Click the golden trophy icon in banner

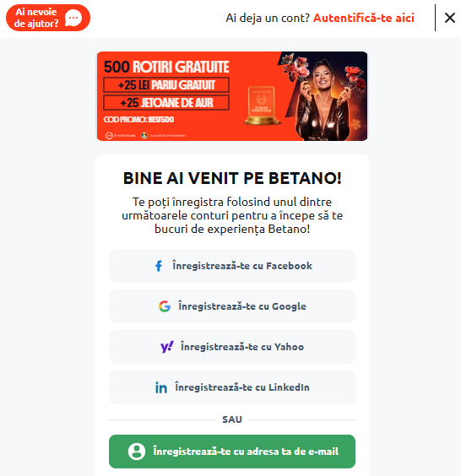262,105
